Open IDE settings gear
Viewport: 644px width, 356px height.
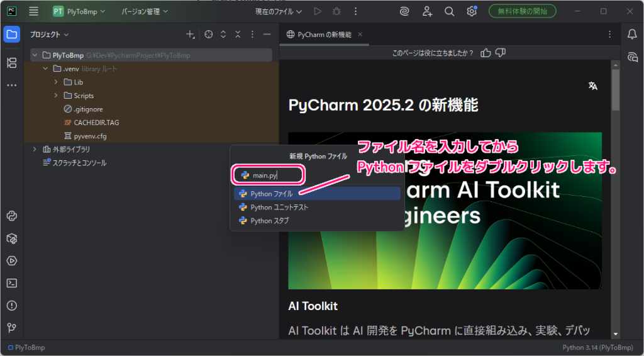(x=472, y=11)
